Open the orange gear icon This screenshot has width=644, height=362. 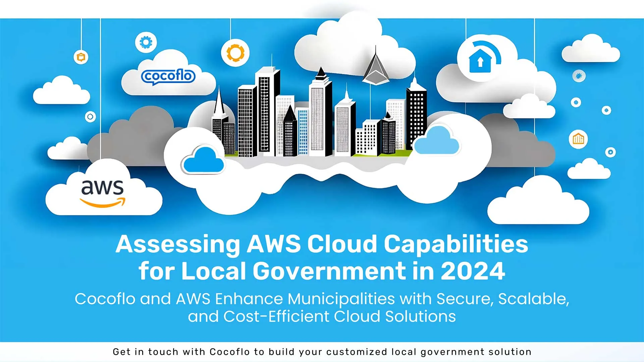click(x=236, y=53)
